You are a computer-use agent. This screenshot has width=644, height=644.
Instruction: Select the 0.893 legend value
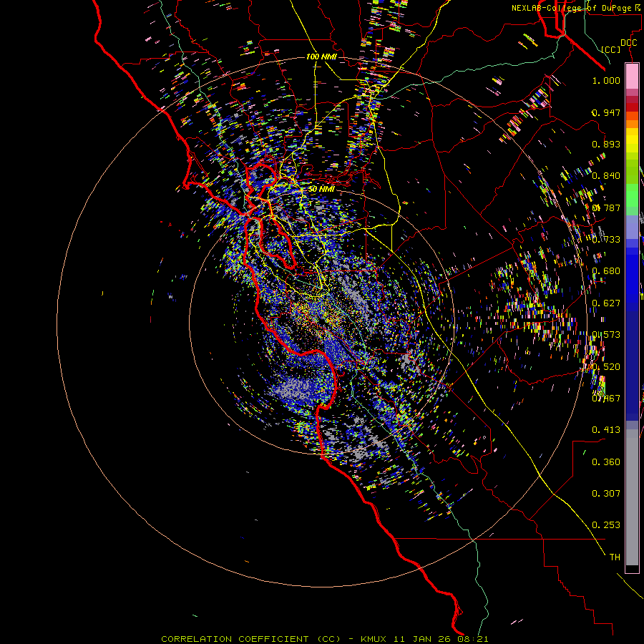coord(606,144)
